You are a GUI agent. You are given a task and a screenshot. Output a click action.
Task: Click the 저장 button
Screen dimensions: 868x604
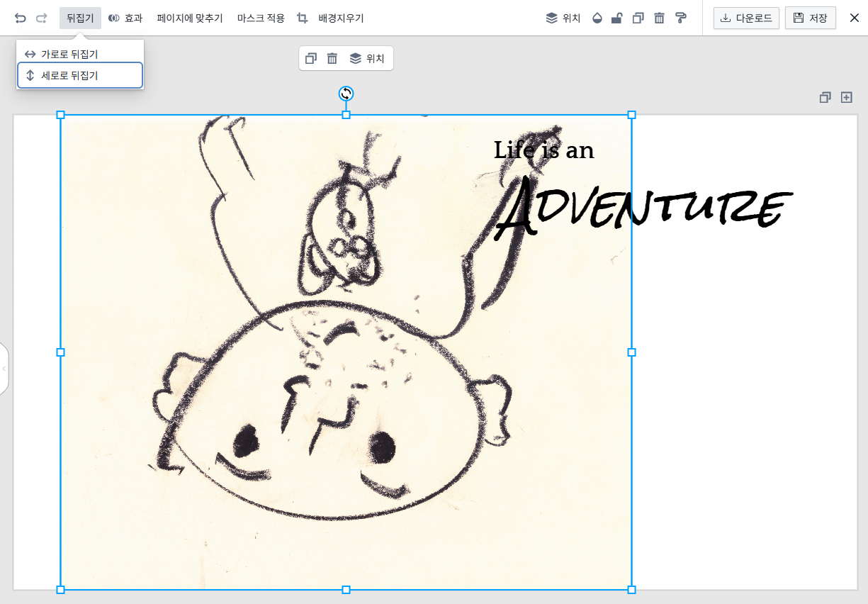point(810,18)
